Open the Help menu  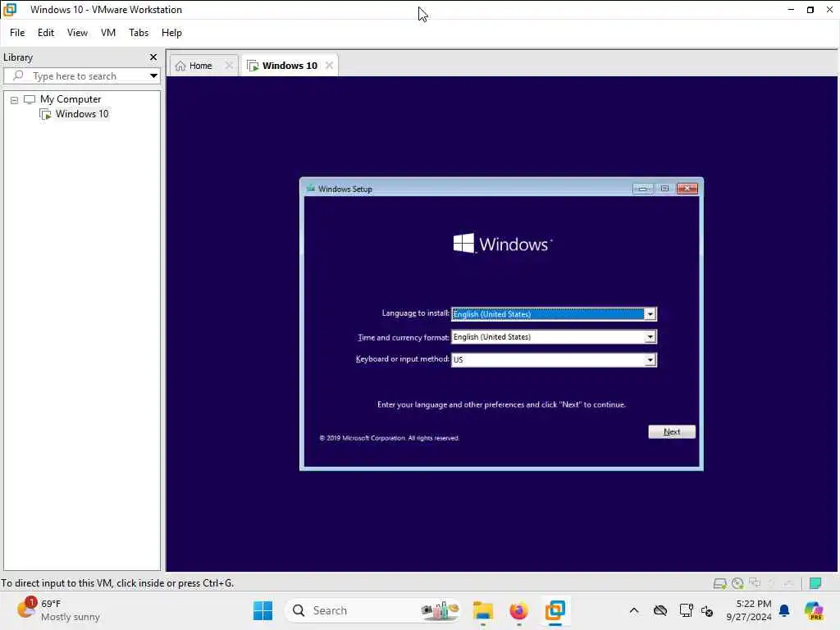[171, 33]
